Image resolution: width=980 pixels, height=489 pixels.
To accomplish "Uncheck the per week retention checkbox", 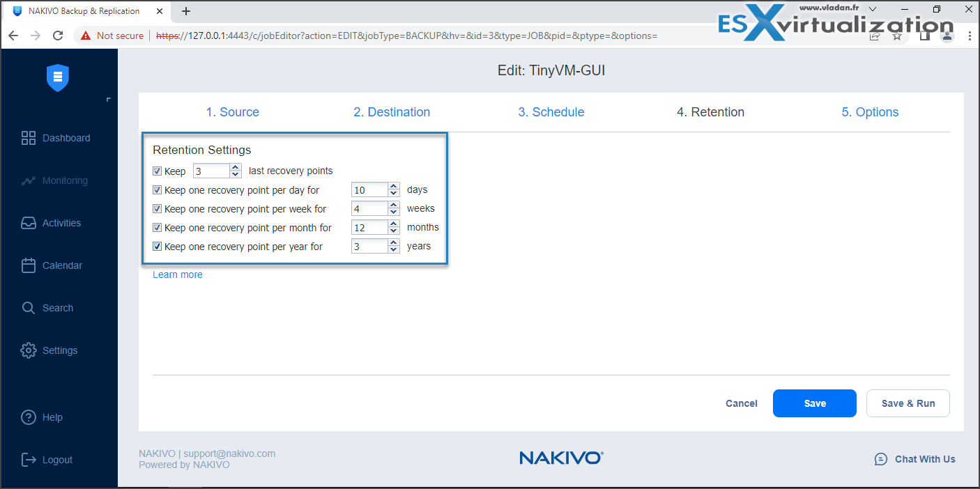I will coord(158,208).
